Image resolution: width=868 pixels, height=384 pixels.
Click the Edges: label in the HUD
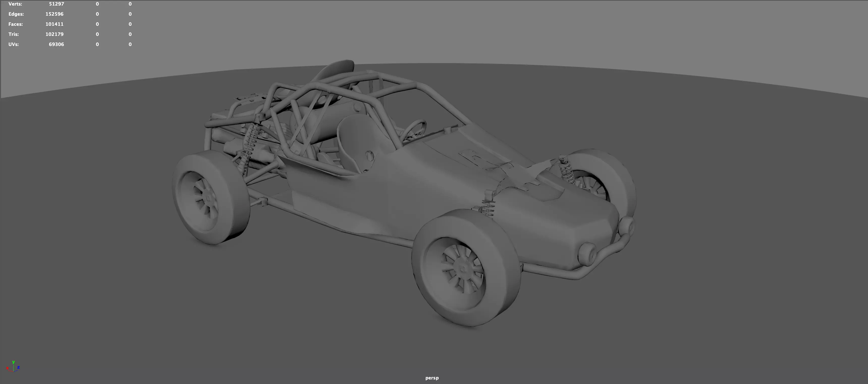tap(16, 14)
